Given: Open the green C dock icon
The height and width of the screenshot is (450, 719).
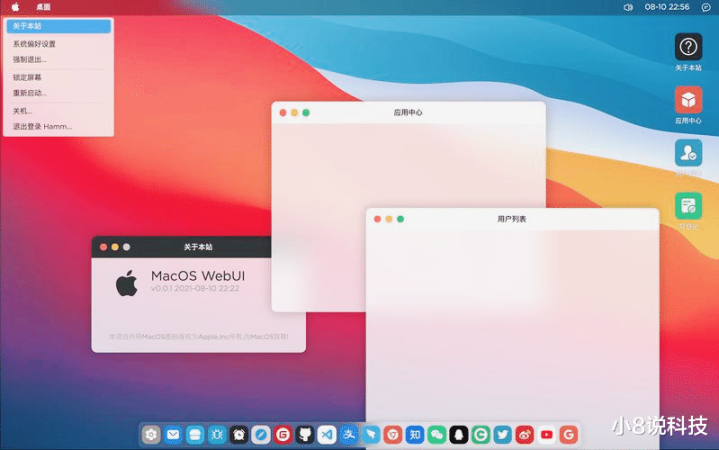Looking at the screenshot, I should click(x=481, y=434).
